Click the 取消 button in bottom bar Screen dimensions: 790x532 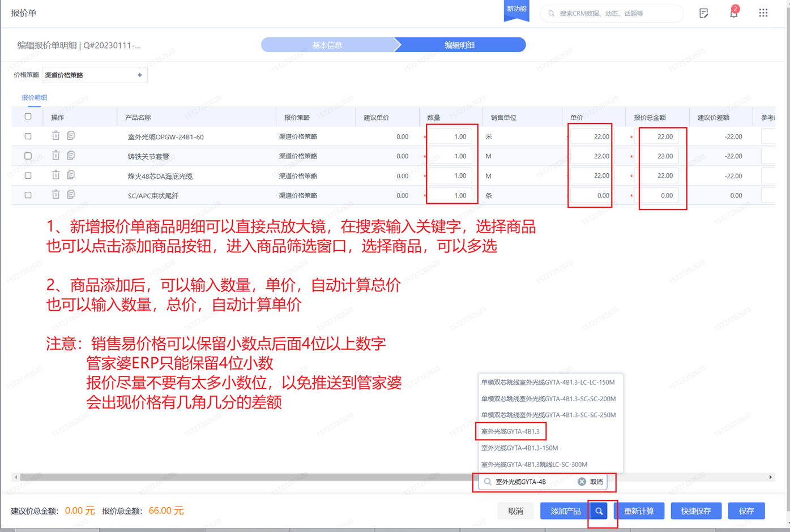[x=515, y=511]
